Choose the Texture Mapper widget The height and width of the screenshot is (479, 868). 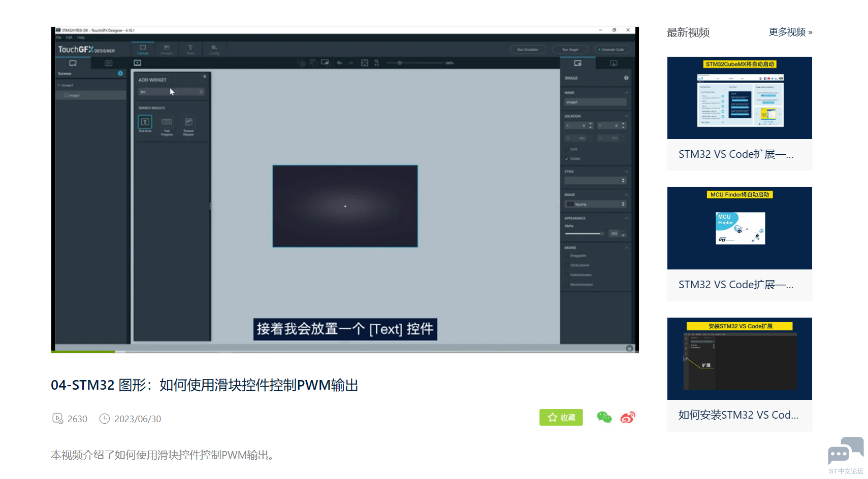tap(188, 126)
